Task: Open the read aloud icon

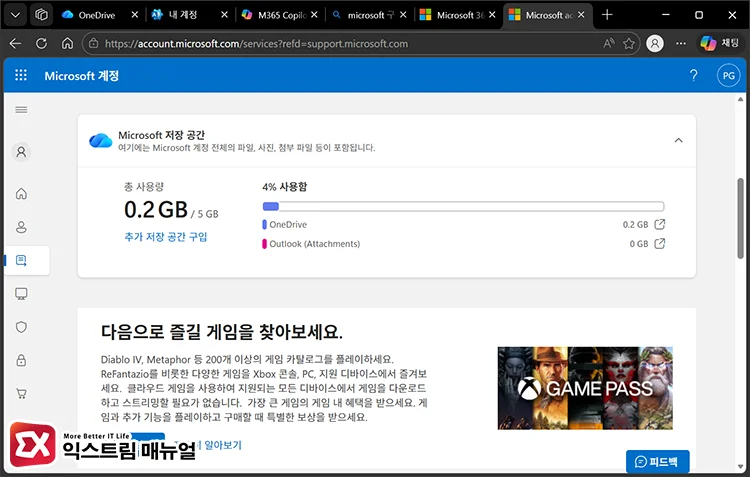Action: pyautogui.click(x=608, y=44)
